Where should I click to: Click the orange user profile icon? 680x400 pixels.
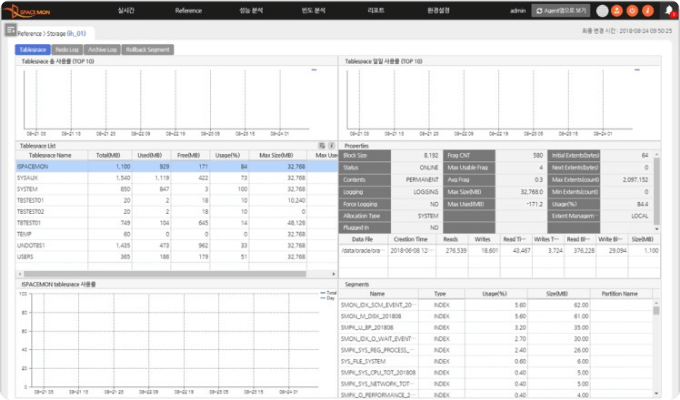pyautogui.click(x=617, y=10)
